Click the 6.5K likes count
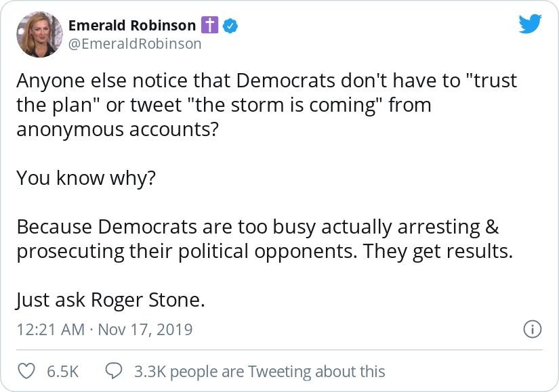Viewport: 559px width, 392px height. click(63, 372)
